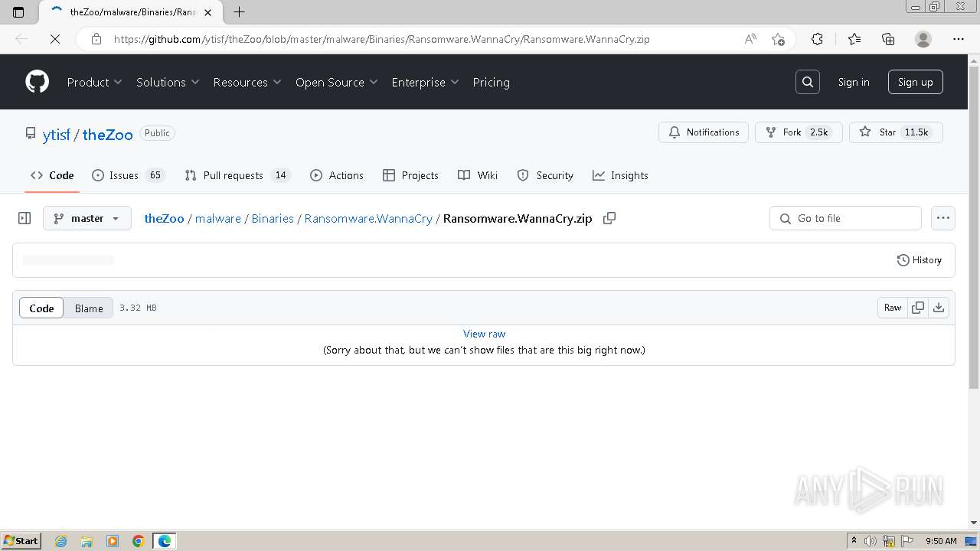Expand the Solutions menu
Screen dimensions: 980x551
click(x=168, y=82)
